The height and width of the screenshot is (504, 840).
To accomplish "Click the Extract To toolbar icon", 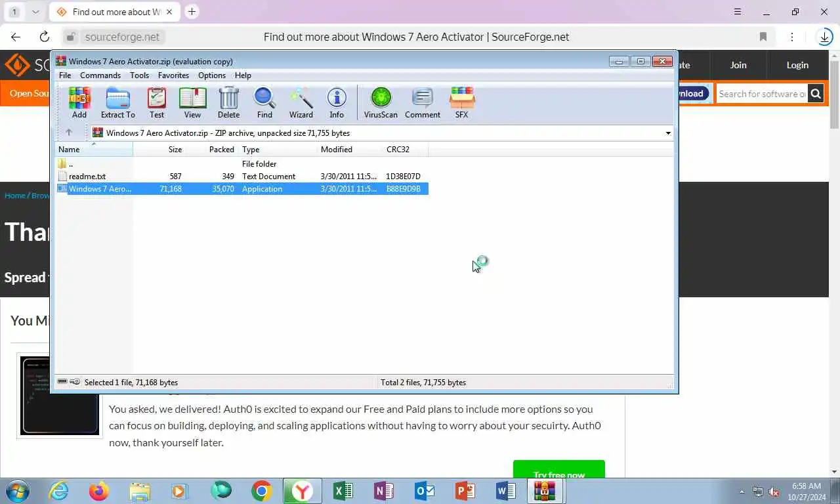I will (x=118, y=103).
